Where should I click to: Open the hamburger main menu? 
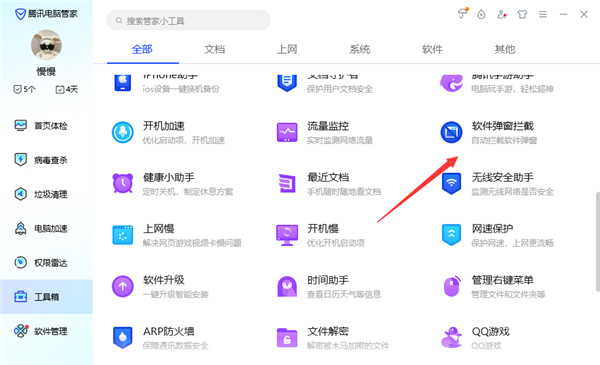click(x=543, y=15)
